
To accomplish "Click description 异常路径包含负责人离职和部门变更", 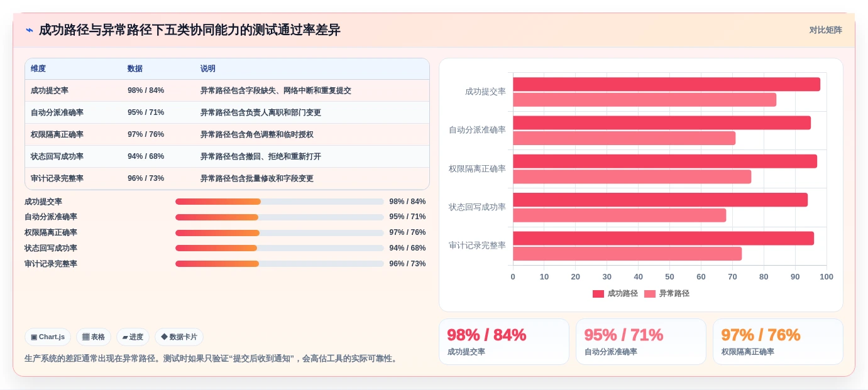I will [x=261, y=112].
